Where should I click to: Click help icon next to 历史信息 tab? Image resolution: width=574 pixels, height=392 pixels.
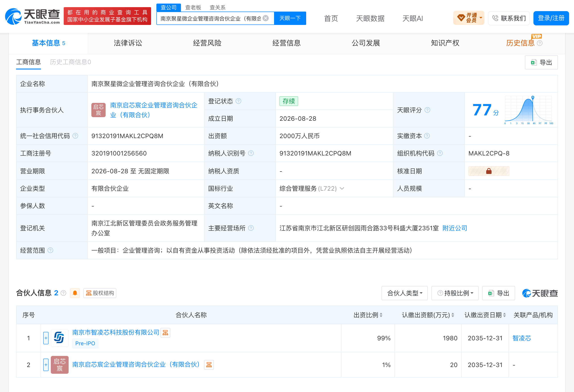click(540, 43)
